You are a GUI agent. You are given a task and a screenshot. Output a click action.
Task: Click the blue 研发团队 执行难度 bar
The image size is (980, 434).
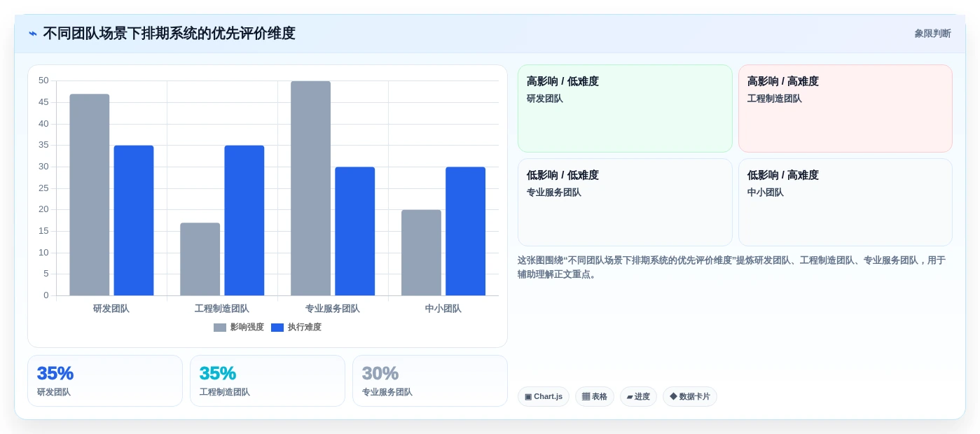[x=134, y=220]
